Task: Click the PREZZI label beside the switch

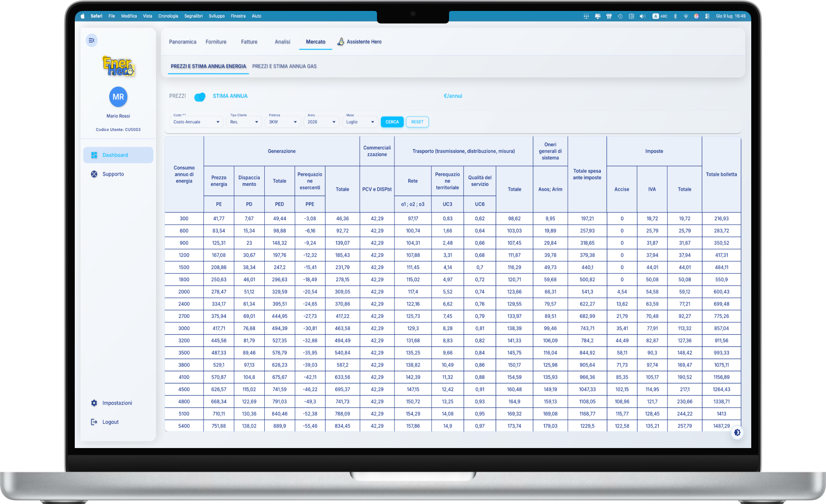Action: (x=177, y=96)
